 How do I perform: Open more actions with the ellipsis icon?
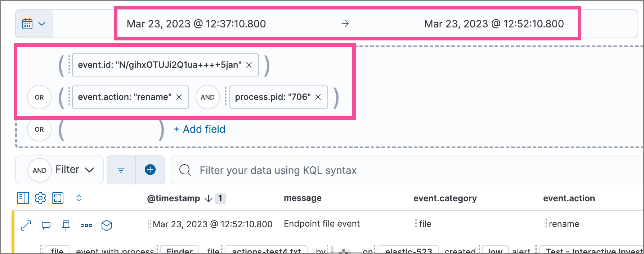click(x=86, y=225)
